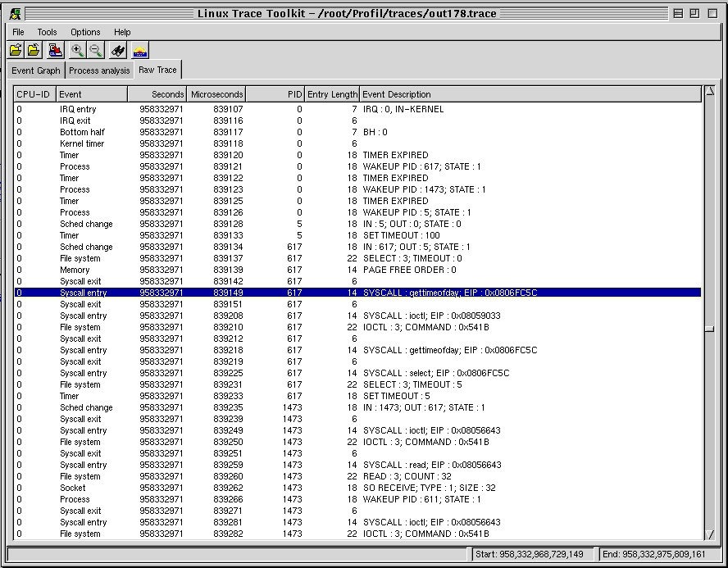The image size is (728, 568).
Task: Click the microseconds value 839210
Action: point(228,327)
